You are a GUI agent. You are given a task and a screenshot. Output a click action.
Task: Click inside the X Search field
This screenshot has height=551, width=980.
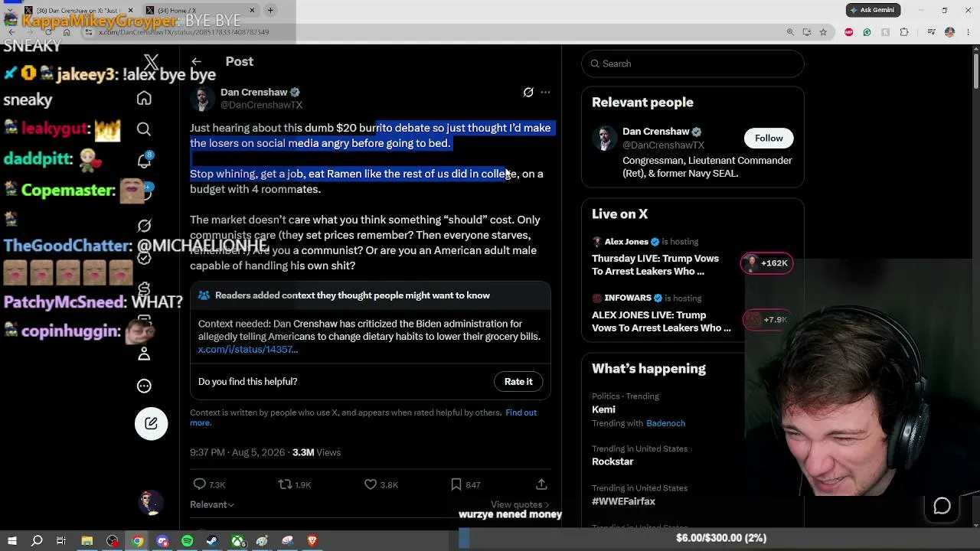click(x=693, y=64)
